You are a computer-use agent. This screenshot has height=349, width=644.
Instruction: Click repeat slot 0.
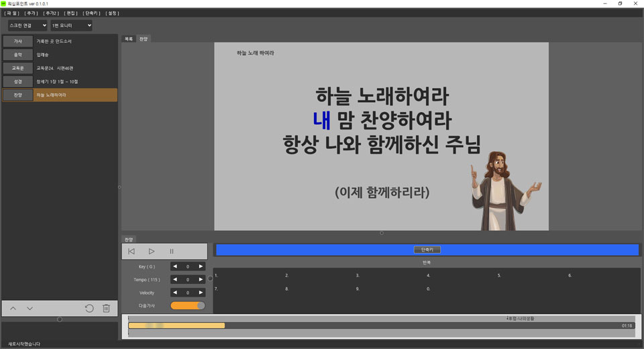pos(428,289)
